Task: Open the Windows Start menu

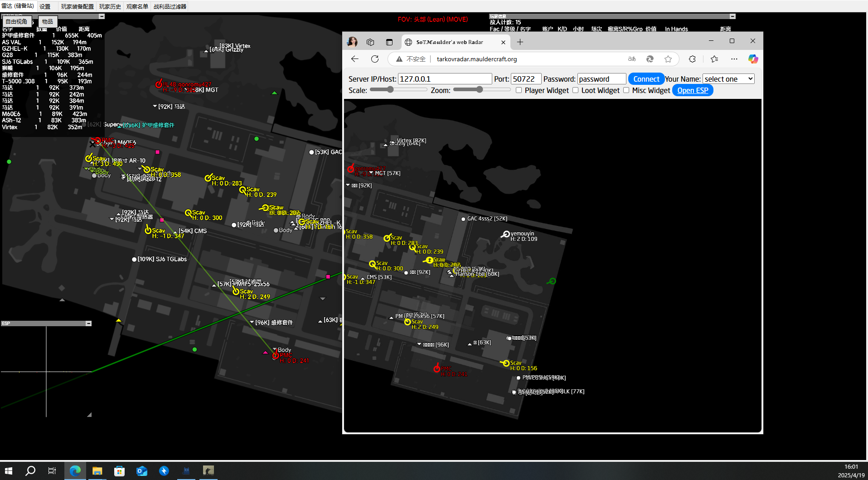Action: point(9,471)
